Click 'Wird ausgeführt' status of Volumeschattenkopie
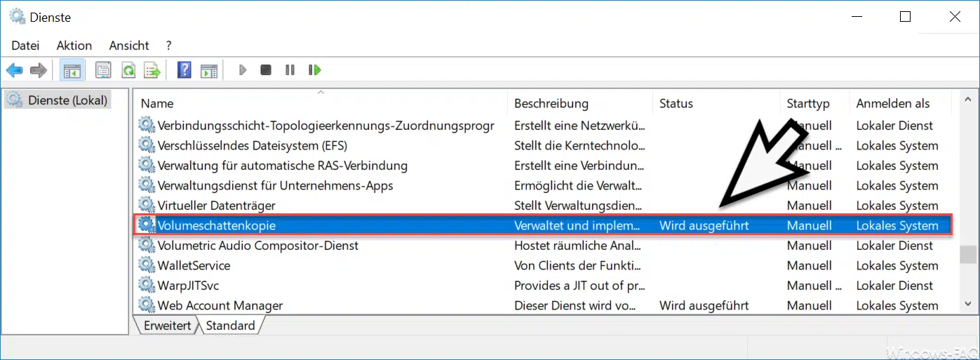Viewport: 980px width, 360px height. (704, 225)
